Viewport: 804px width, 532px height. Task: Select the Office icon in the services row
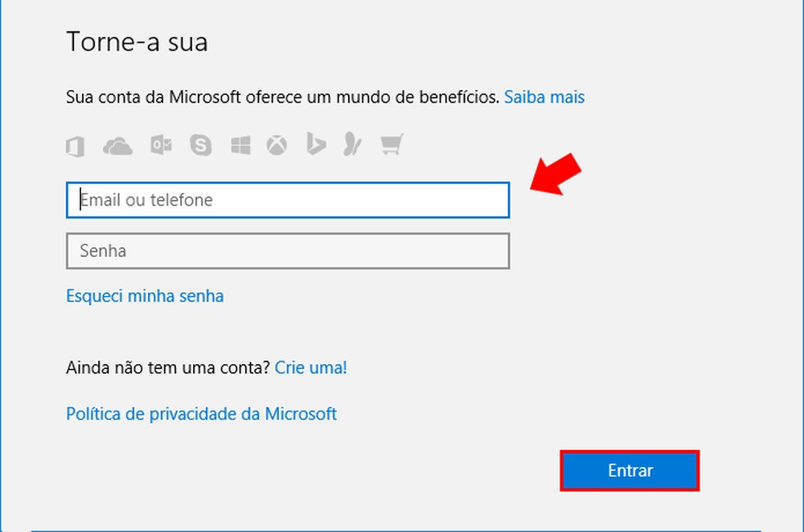[x=74, y=146]
